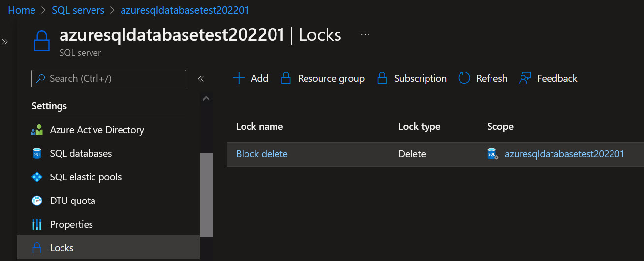The image size is (644, 261).
Task: Click the SQL databases icon
Action: [37, 154]
